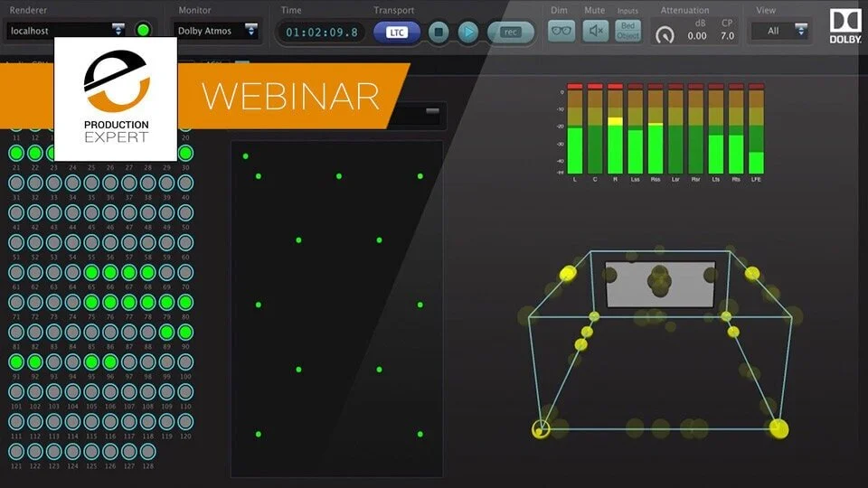Open the Renderer localhost dropdown
Image resolution: width=868 pixels, height=488 pixels.
coord(66,31)
